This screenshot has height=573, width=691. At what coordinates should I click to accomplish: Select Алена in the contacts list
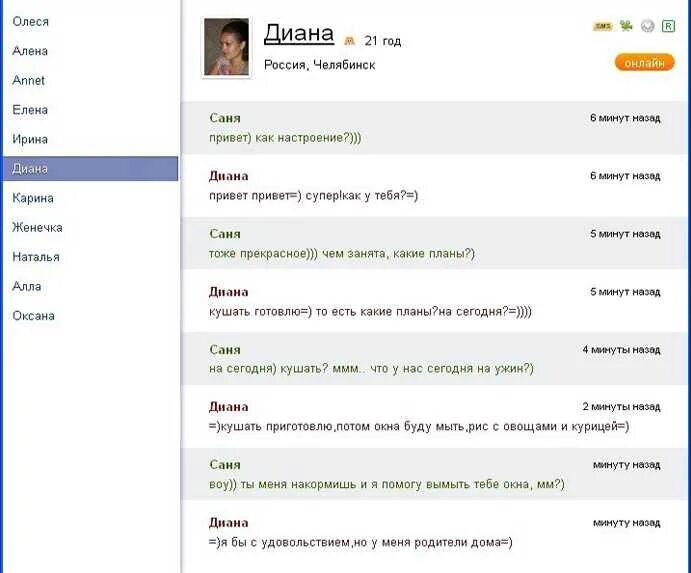(x=30, y=51)
